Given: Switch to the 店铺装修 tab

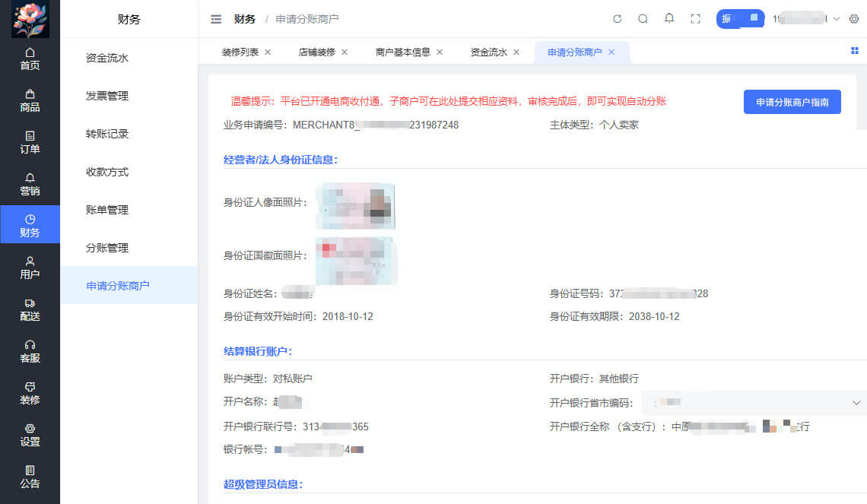Looking at the screenshot, I should [319, 52].
